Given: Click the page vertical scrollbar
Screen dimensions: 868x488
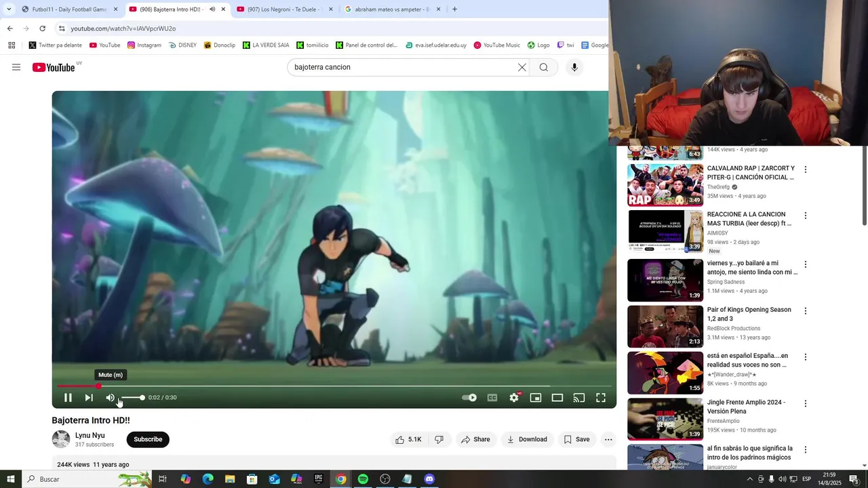Looking at the screenshot, I should [x=864, y=185].
